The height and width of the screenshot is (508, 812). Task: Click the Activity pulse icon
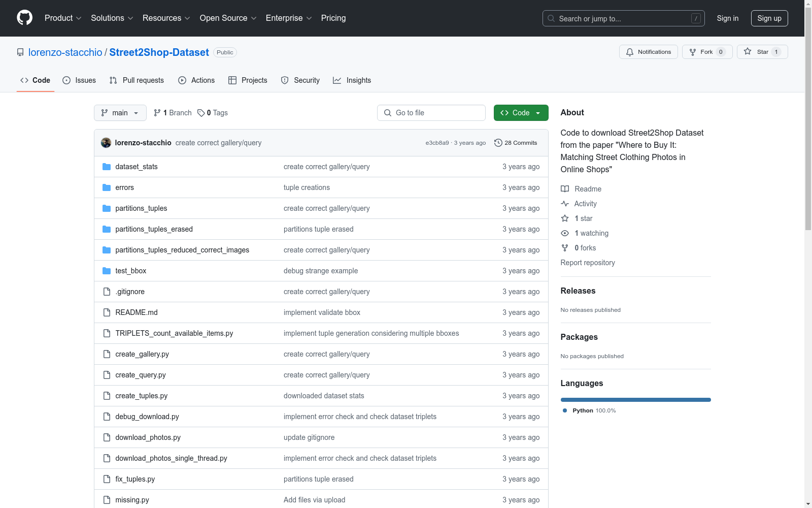565,204
